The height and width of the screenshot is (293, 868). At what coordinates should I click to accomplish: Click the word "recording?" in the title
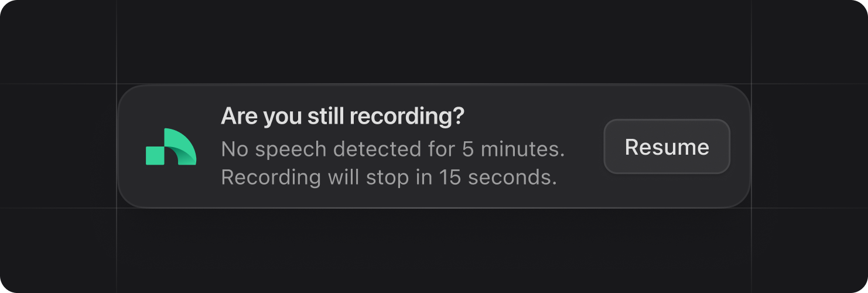pyautogui.click(x=407, y=117)
